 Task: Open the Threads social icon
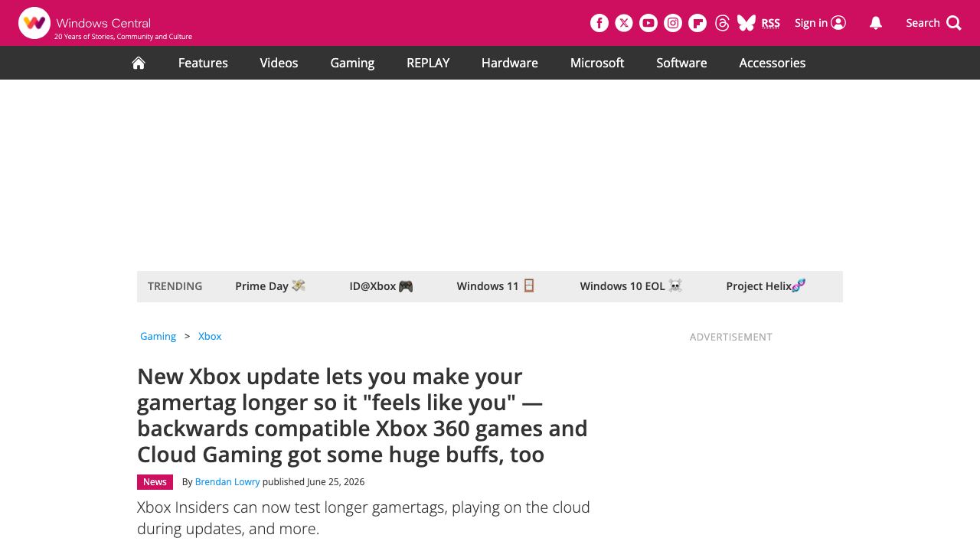click(x=722, y=23)
